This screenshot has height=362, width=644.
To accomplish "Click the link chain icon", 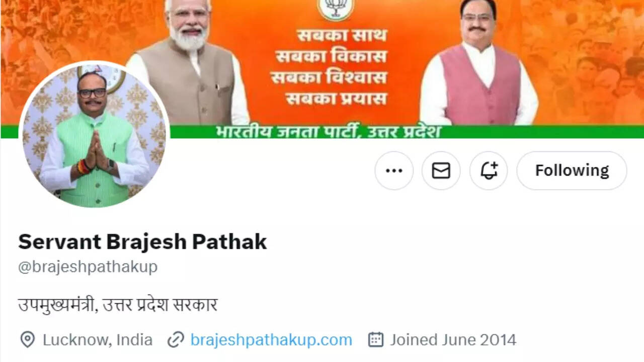I will 176,340.
